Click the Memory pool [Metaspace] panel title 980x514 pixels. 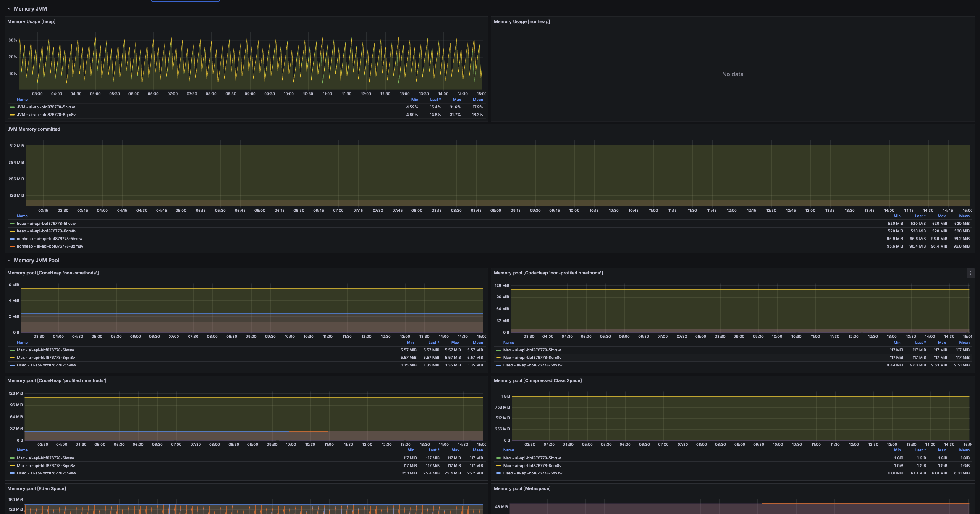tap(522, 489)
